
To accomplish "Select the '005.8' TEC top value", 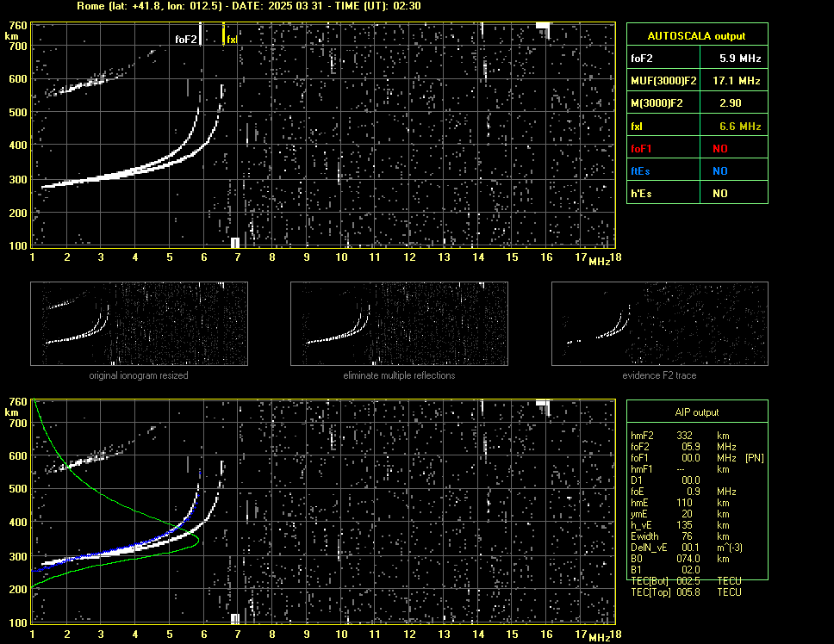I will (x=688, y=592).
